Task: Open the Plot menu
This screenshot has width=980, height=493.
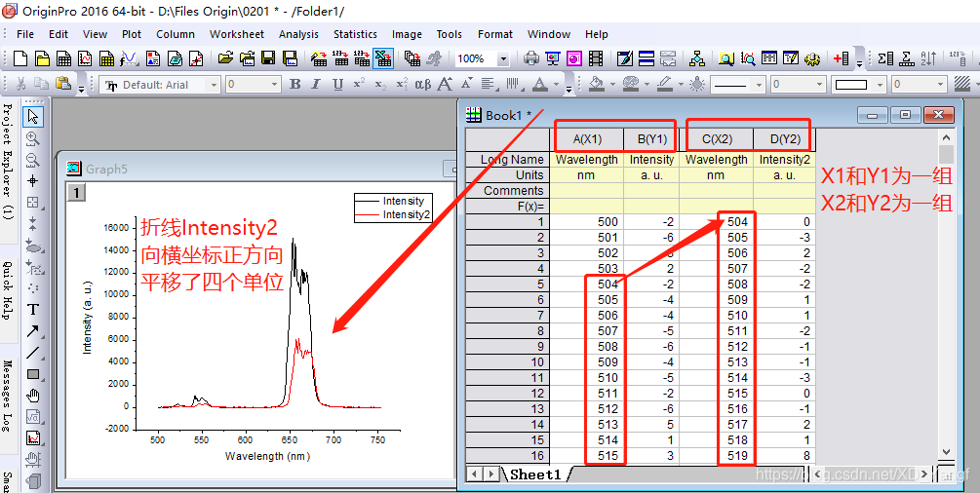Action: [x=132, y=34]
